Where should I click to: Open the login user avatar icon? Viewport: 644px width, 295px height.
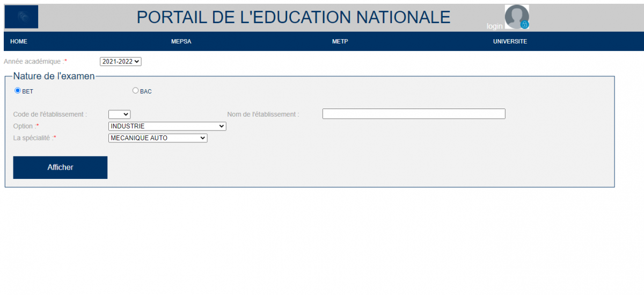pyautogui.click(x=517, y=17)
